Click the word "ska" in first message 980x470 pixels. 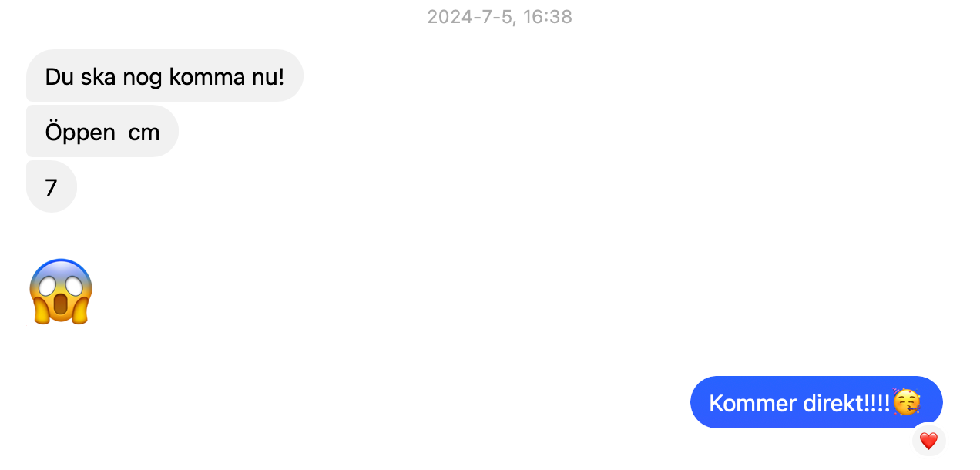point(99,76)
